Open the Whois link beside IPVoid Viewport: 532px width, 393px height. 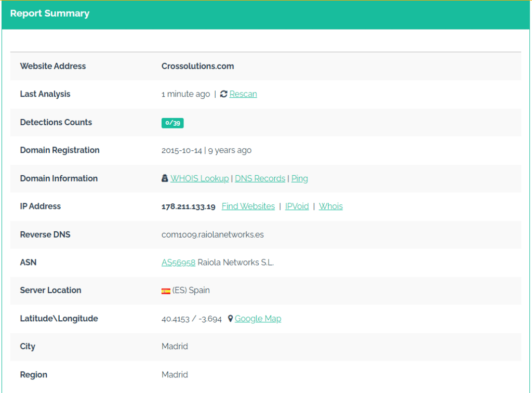click(x=331, y=206)
